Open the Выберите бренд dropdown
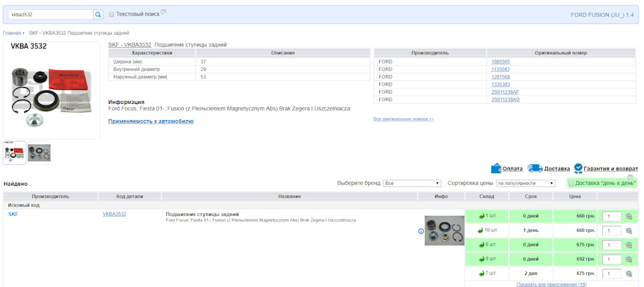The height and width of the screenshot is (287, 644). point(412,183)
